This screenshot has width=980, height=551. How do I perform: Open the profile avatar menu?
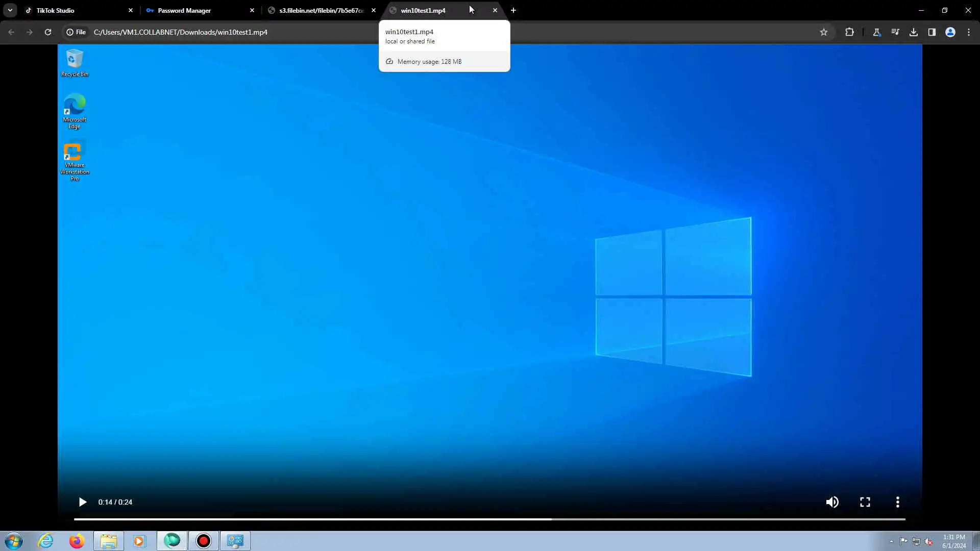[x=950, y=32]
